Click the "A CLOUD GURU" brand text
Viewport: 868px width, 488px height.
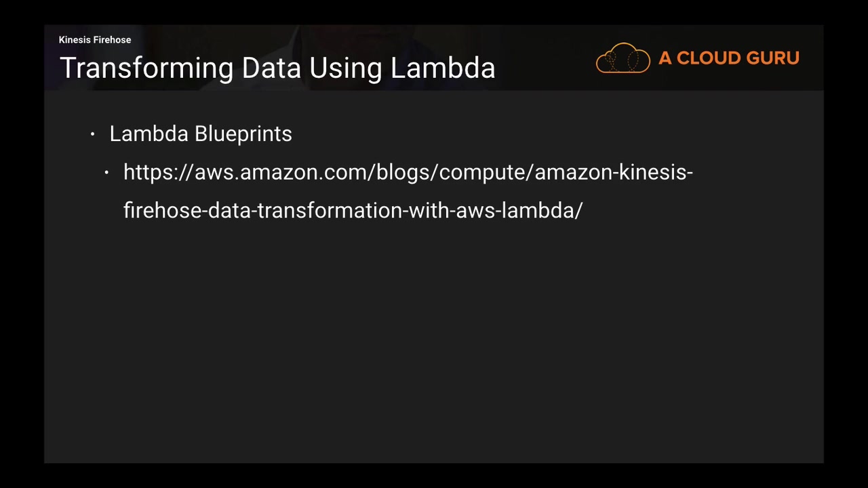coord(728,58)
